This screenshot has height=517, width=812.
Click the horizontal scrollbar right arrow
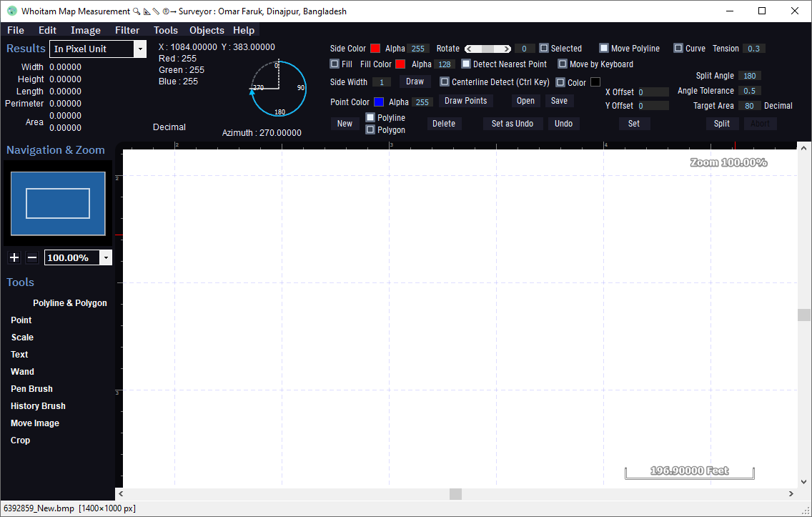point(791,494)
